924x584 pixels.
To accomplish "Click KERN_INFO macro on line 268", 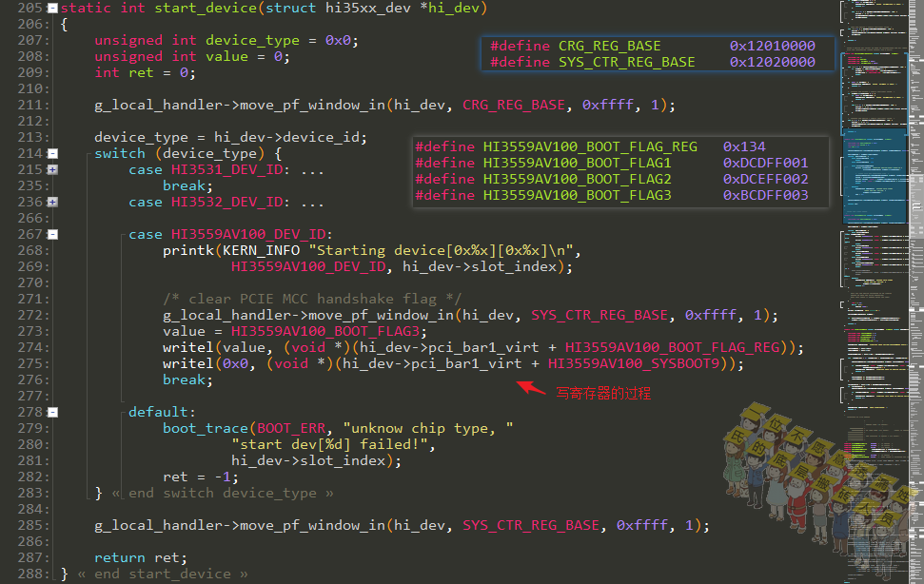I will coord(261,251).
